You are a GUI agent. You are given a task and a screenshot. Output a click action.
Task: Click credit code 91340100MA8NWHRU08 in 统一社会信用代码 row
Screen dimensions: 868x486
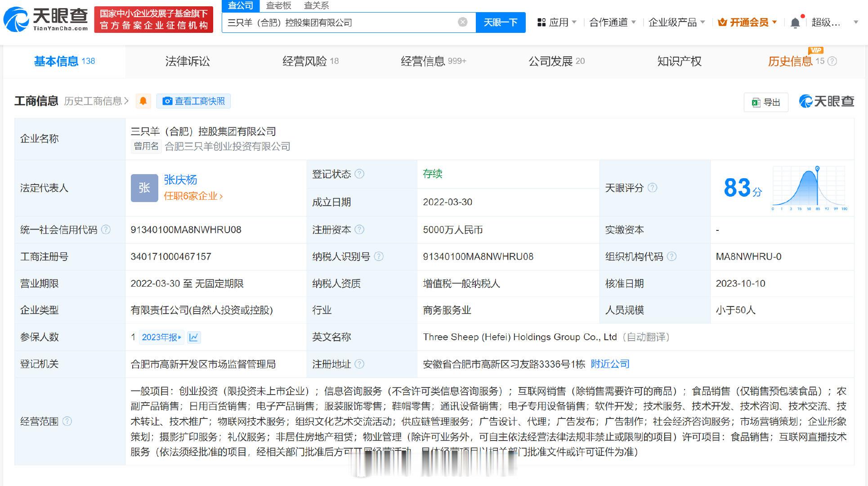186,229
